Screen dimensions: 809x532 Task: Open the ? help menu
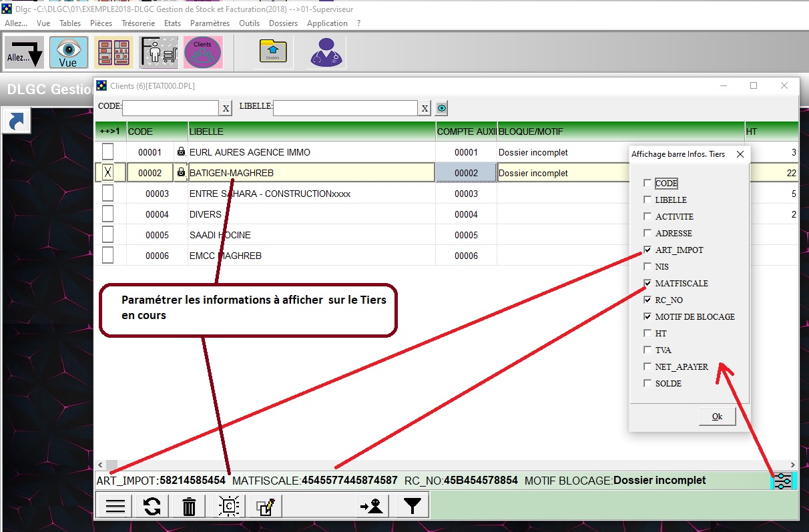(359, 23)
